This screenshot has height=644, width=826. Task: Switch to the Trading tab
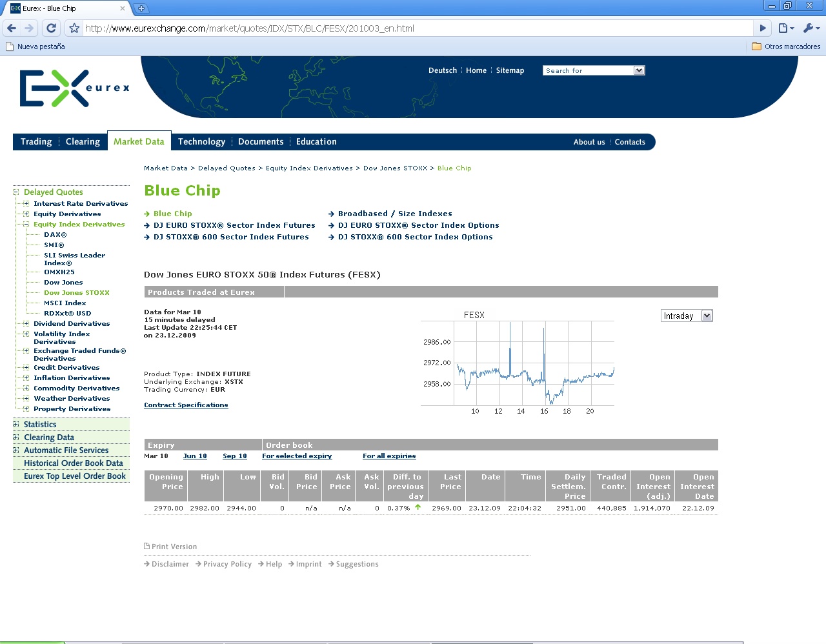[x=36, y=142]
